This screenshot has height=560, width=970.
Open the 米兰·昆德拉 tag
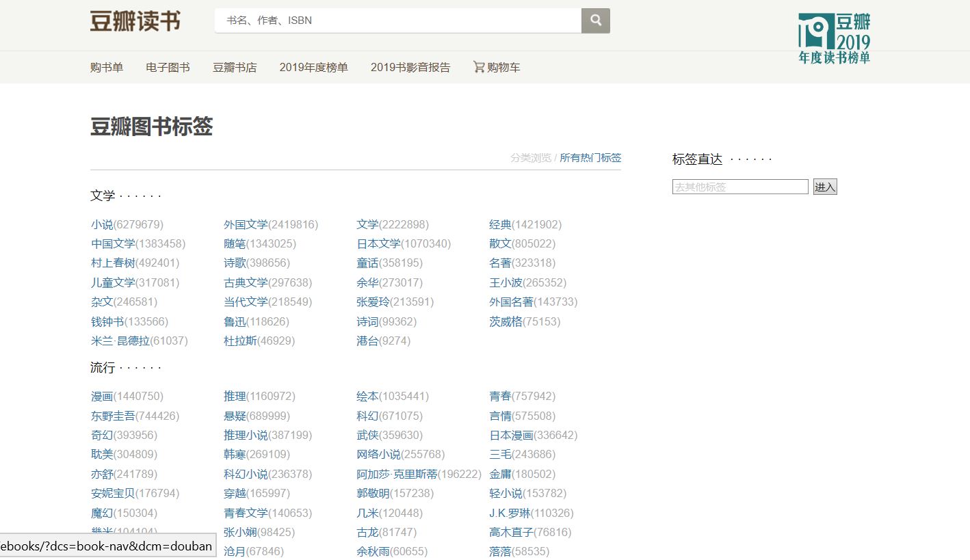(120, 341)
